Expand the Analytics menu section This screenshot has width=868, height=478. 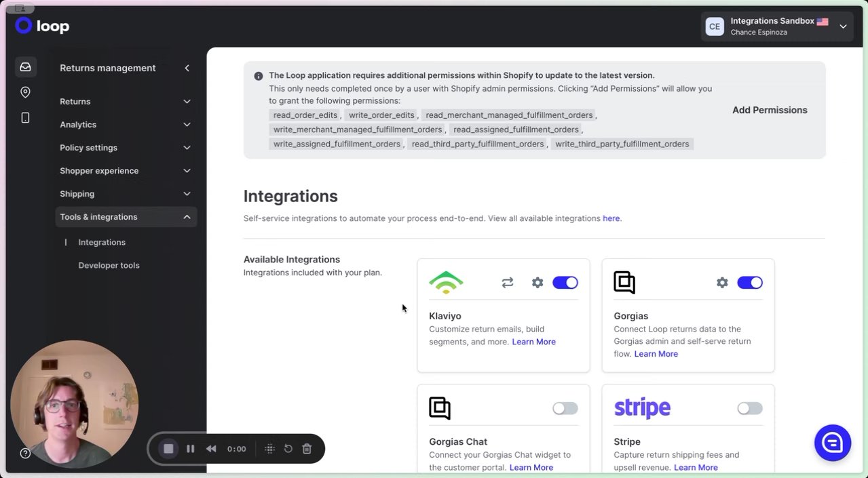[x=126, y=125]
